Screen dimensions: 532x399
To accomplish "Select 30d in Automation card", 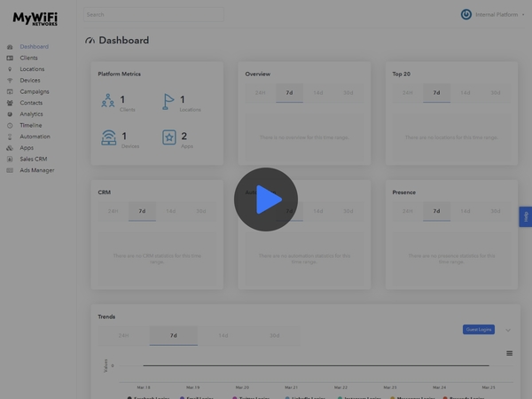I will pos(348,211).
